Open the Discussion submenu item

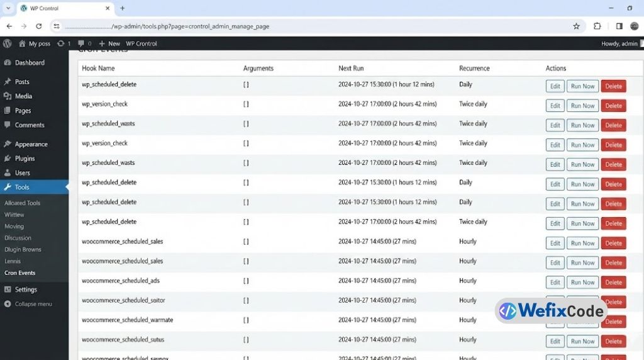coord(18,238)
